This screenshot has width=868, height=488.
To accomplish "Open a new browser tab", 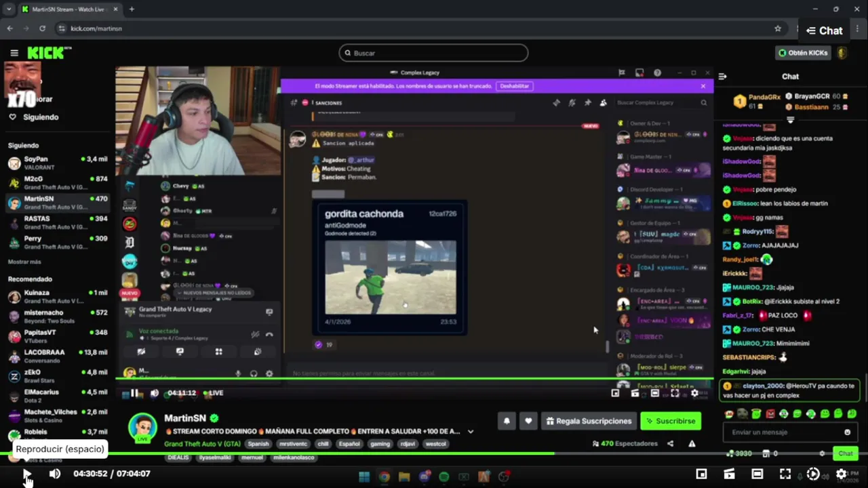I will tap(132, 9).
